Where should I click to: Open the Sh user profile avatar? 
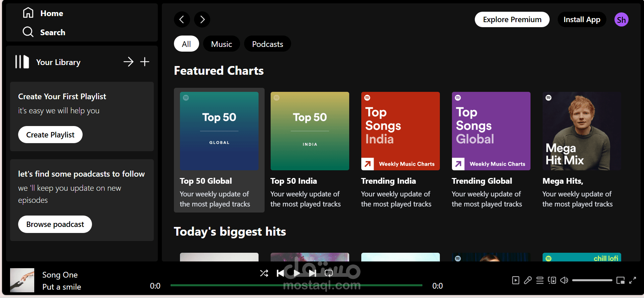coord(622,19)
